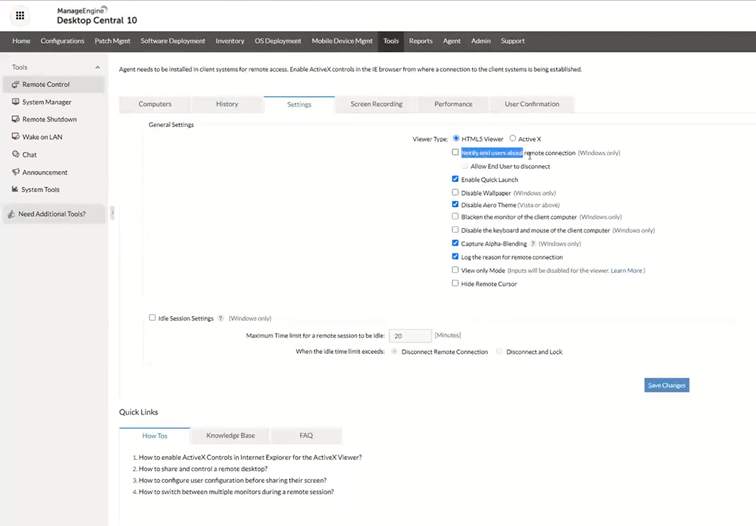The image size is (756, 526).
Task: Collapse the sidebar with the splitter handle
Action: pos(112,213)
